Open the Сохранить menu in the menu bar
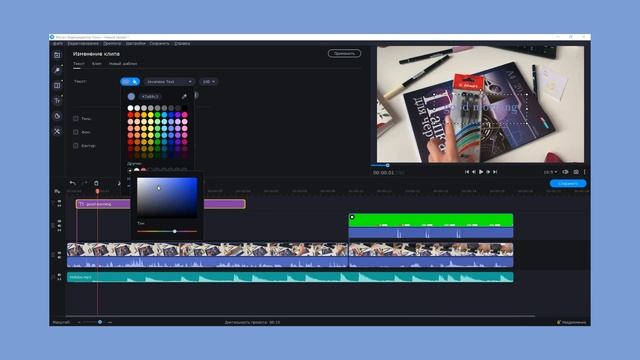 tap(159, 43)
